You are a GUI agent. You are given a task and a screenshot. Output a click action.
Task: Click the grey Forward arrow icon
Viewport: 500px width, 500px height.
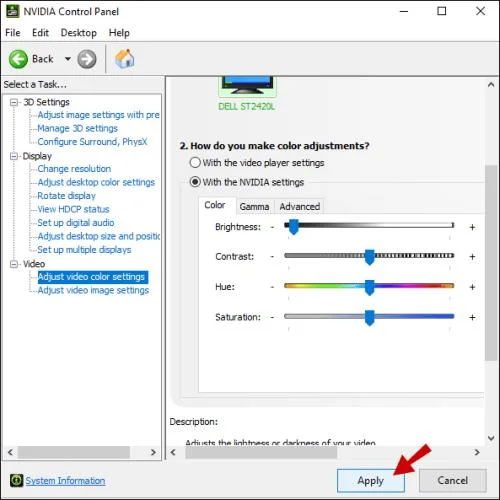[87, 59]
